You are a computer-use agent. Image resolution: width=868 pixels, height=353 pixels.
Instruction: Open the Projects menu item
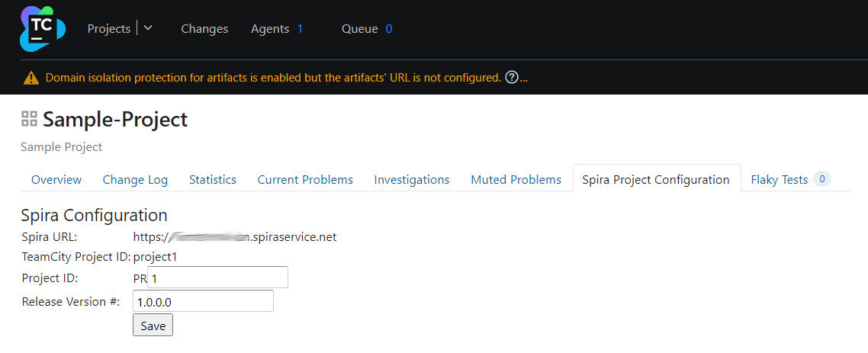[109, 29]
